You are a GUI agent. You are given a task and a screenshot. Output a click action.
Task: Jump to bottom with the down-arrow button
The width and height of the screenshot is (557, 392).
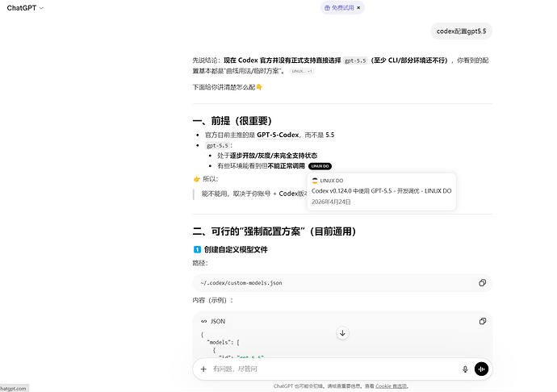coord(342,333)
